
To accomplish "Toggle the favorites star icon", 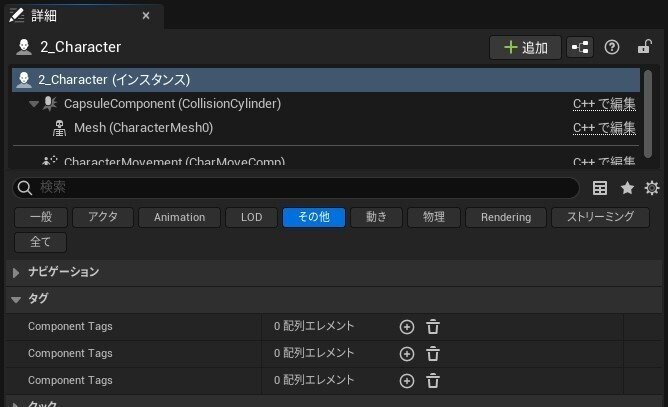I will 627,188.
